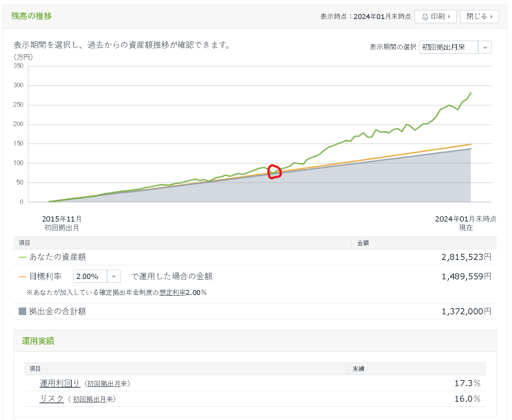
Task: Click the あなたの資産額 label
Action: pyautogui.click(x=58, y=257)
